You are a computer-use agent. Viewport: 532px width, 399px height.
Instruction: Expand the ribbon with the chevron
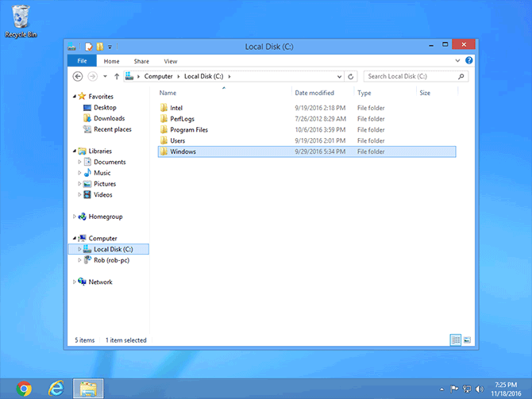pyautogui.click(x=457, y=60)
